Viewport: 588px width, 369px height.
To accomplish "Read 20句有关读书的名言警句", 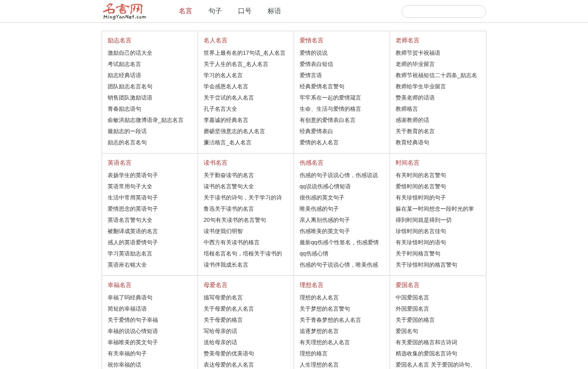I will [x=235, y=220].
